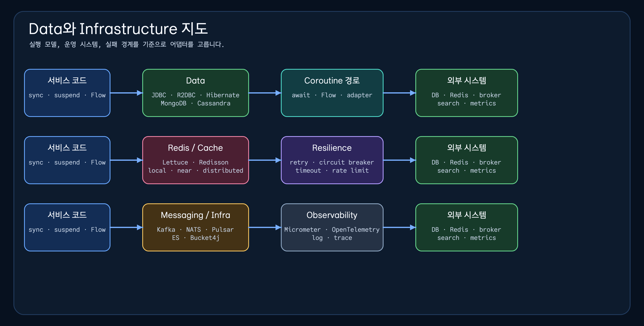Pick "adapter" in the Coroutine box
This screenshot has width=644, height=326.
359,95
